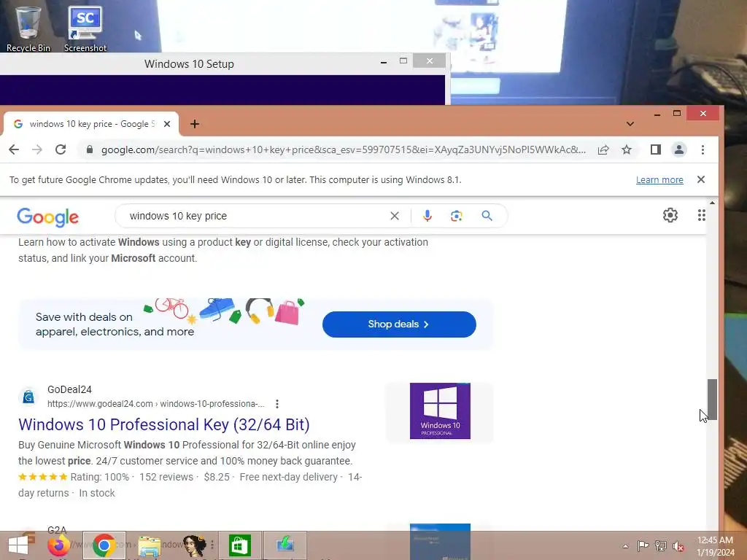Viewport: 747px width, 560px height.
Task: Open Windows 10 Professional product thumbnail
Action: pyautogui.click(x=440, y=411)
